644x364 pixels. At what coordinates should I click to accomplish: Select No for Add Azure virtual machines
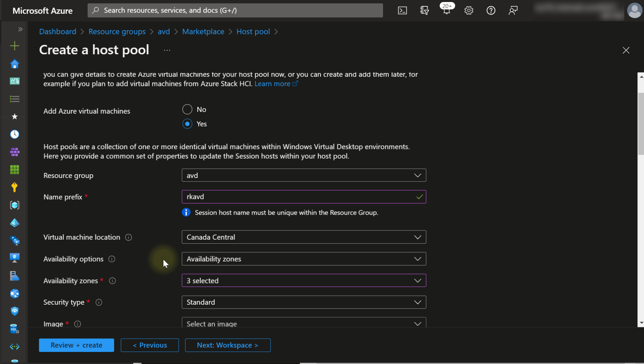point(187,109)
